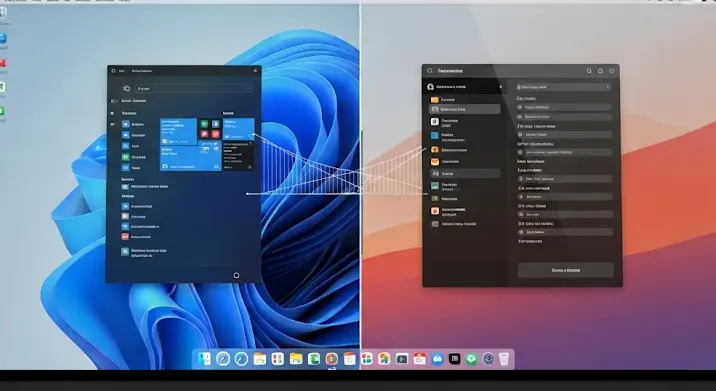
Task: Open the blue cloud app in the dock
Action: [437, 359]
